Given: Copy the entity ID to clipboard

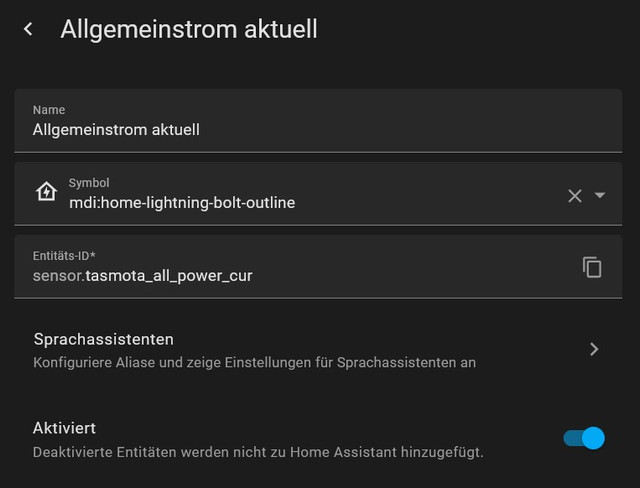Looking at the screenshot, I should tap(592, 267).
